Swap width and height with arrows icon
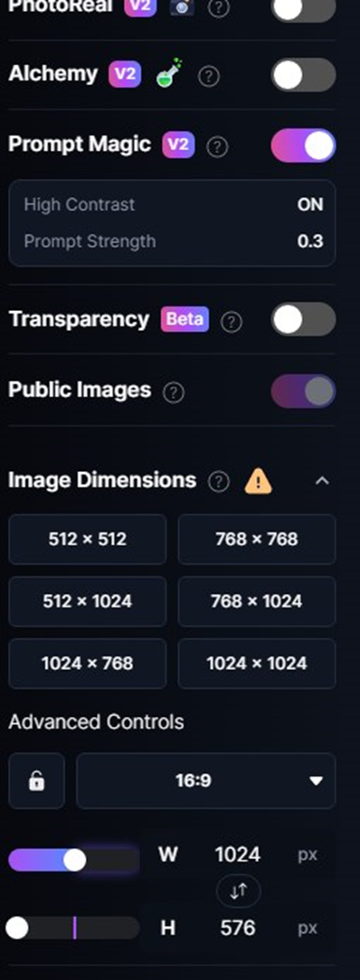Screen dimensions: 360x980 [238, 891]
